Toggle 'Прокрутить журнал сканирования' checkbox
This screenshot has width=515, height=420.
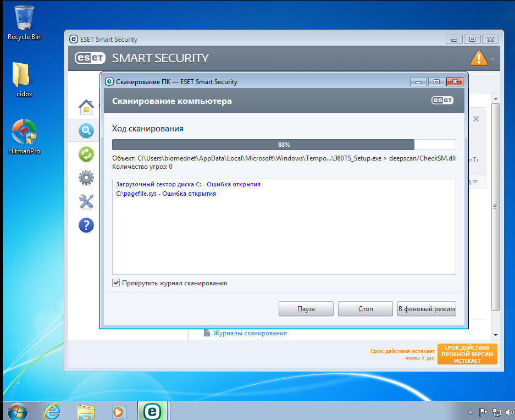click(x=116, y=283)
